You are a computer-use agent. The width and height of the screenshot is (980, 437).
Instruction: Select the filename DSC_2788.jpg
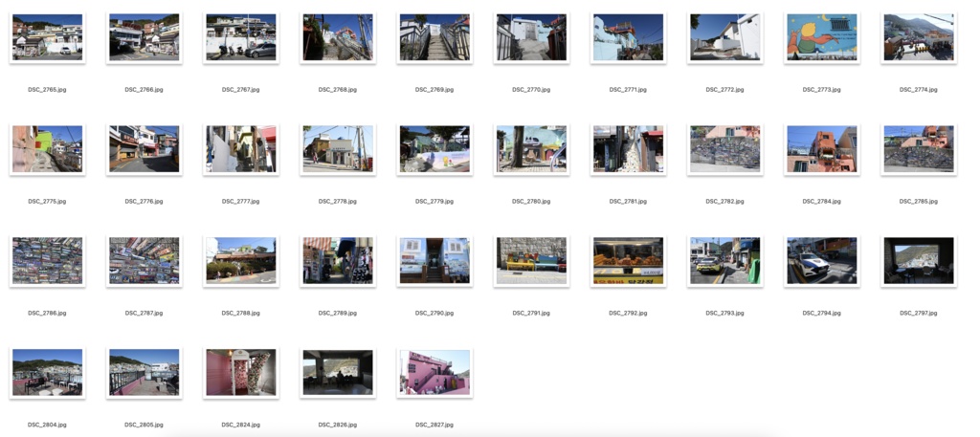coord(240,314)
